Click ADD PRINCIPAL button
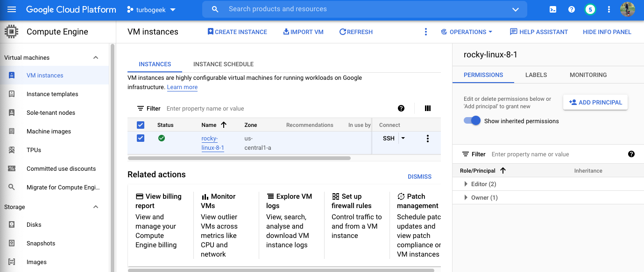The height and width of the screenshot is (272, 644). click(595, 102)
